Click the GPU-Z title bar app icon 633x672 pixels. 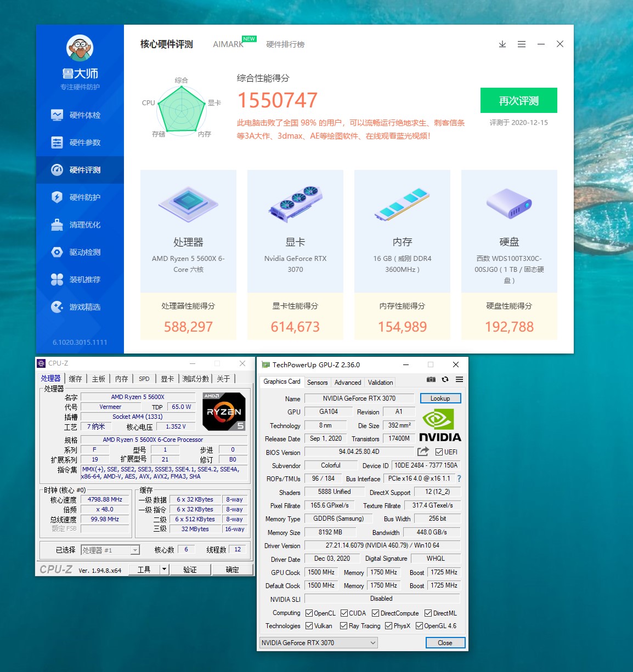pyautogui.click(x=266, y=365)
